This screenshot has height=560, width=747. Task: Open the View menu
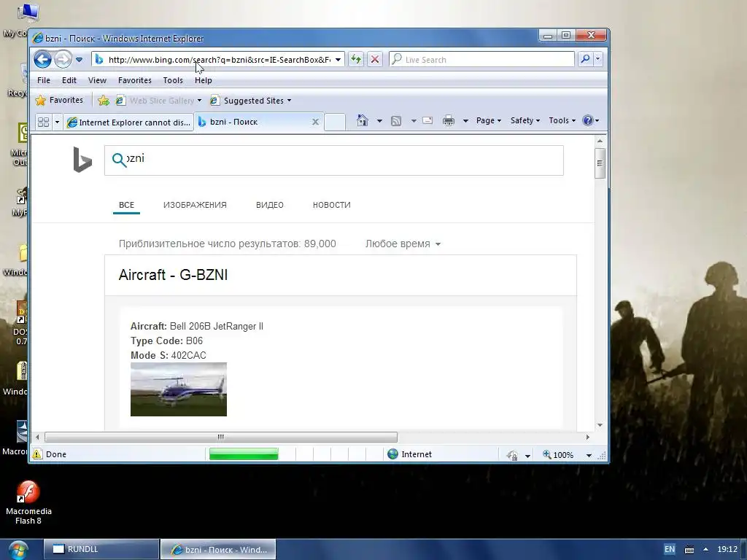pyautogui.click(x=97, y=80)
